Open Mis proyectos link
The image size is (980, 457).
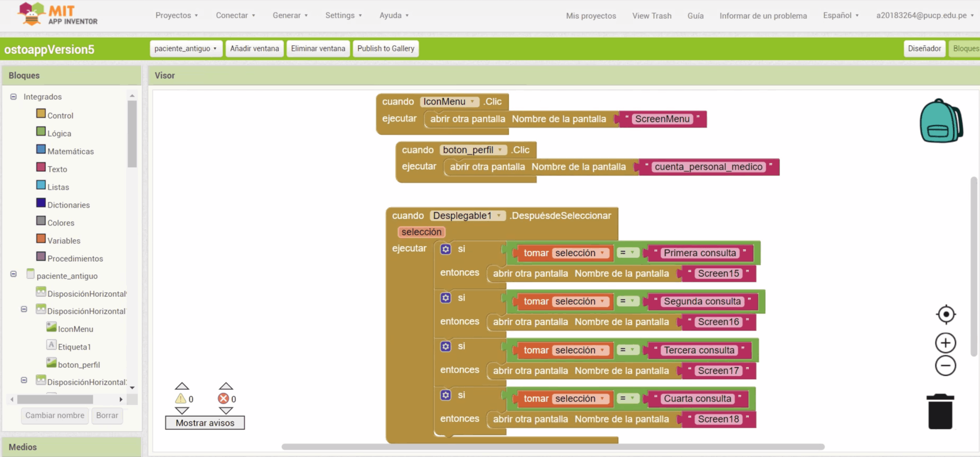(x=591, y=15)
